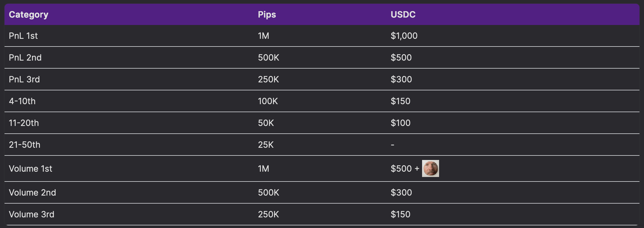Click the $1,000 USDC prize cell

click(x=404, y=36)
